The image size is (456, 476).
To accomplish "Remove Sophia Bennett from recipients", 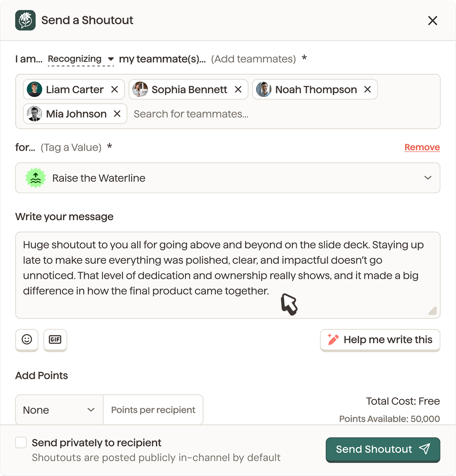I will click(x=238, y=90).
